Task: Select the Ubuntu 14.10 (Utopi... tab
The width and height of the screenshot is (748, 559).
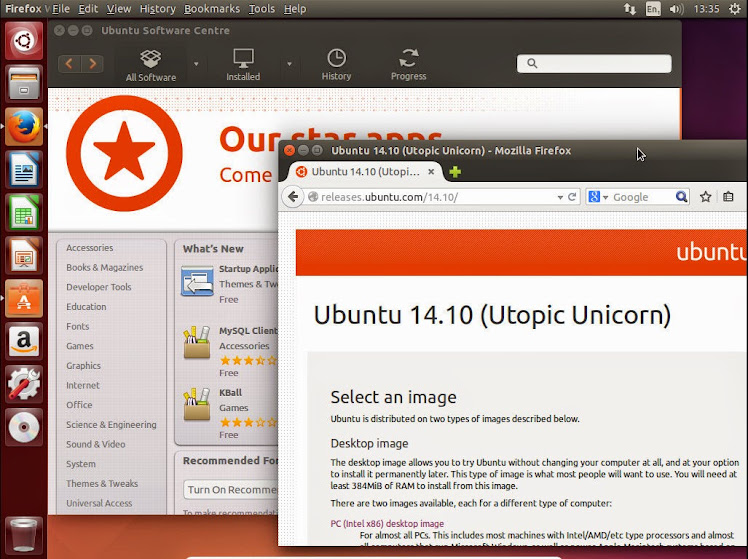Action: click(x=365, y=172)
